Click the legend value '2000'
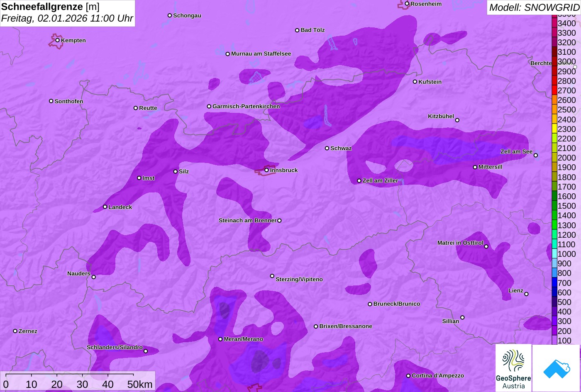Image resolution: width=581 pixels, height=392 pixels. click(567, 158)
